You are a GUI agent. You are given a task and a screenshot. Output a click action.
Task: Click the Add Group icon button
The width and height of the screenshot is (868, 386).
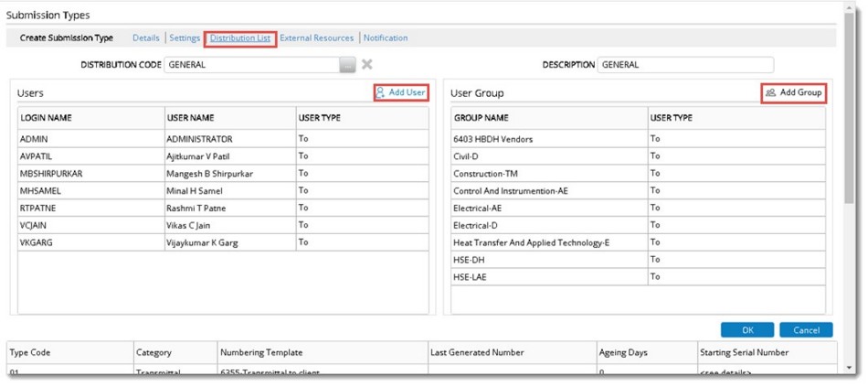coord(793,92)
